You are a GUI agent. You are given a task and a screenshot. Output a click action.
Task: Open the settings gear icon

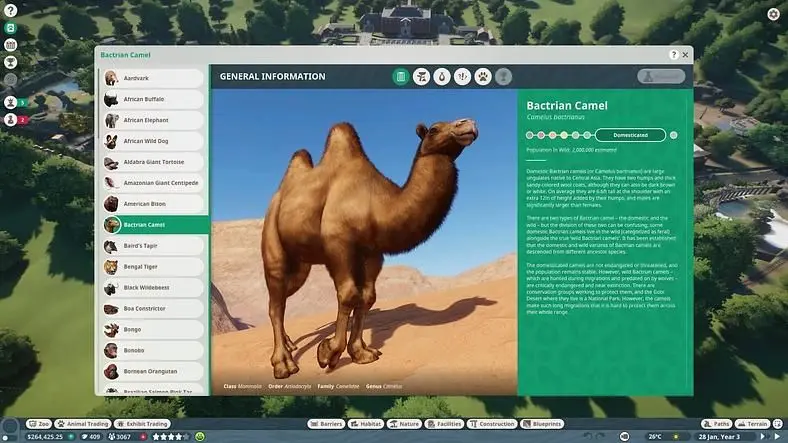point(773,14)
